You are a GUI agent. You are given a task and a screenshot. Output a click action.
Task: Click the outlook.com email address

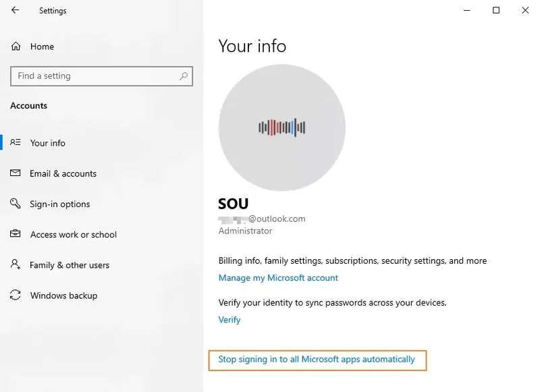[262, 219]
